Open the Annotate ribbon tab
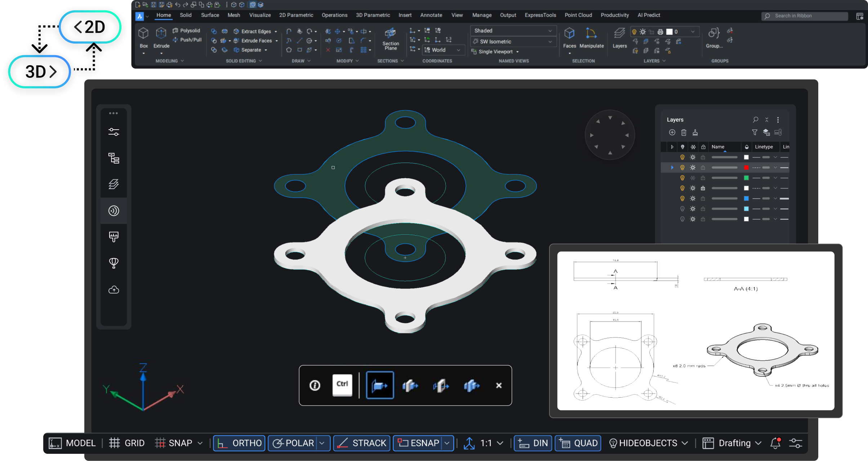 [x=431, y=15]
